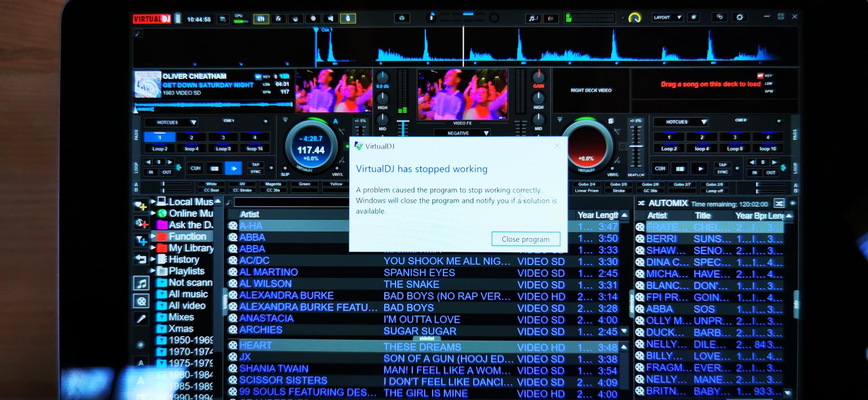Activate right deck loop 16 pad
This screenshot has width=868, height=400.
768,148
